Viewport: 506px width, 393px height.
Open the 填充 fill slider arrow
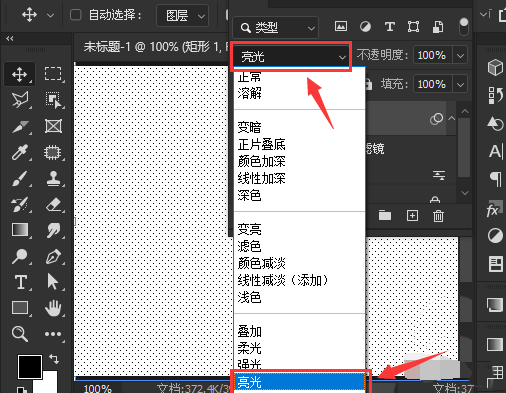click(x=460, y=84)
